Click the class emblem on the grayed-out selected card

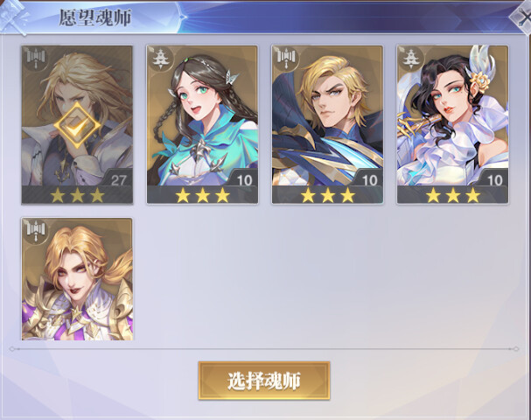(36, 59)
